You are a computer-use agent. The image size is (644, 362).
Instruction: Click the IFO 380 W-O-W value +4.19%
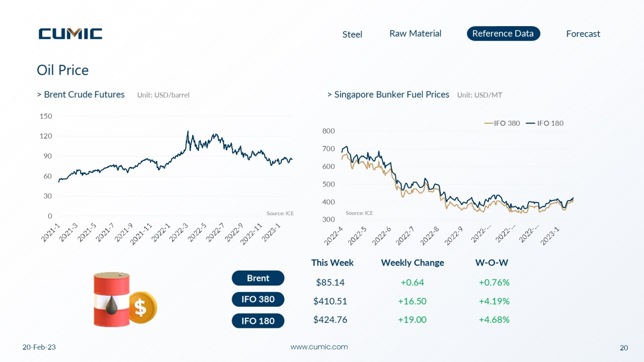494,301
